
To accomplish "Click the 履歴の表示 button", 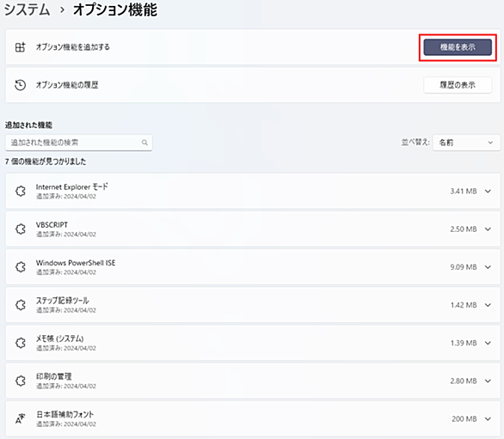I will pos(458,85).
